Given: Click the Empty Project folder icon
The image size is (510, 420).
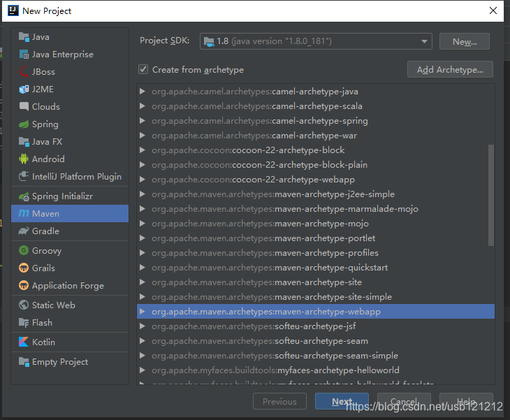Looking at the screenshot, I should [24, 361].
